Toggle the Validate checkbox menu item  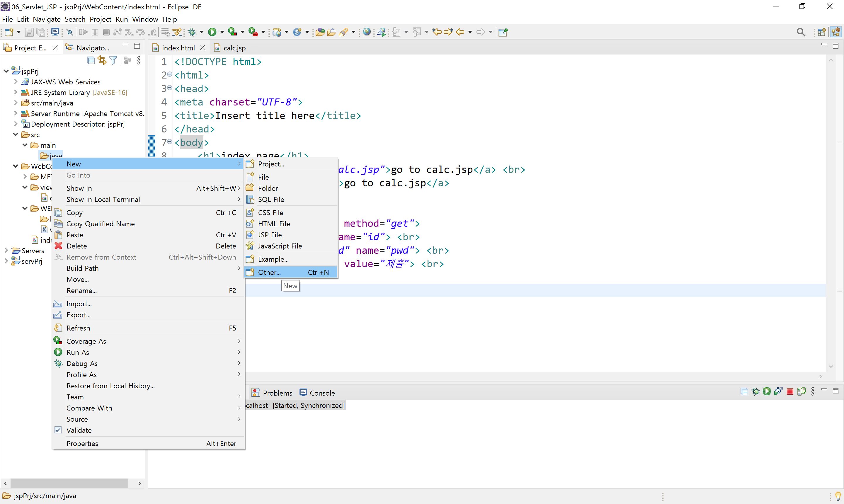(79, 430)
